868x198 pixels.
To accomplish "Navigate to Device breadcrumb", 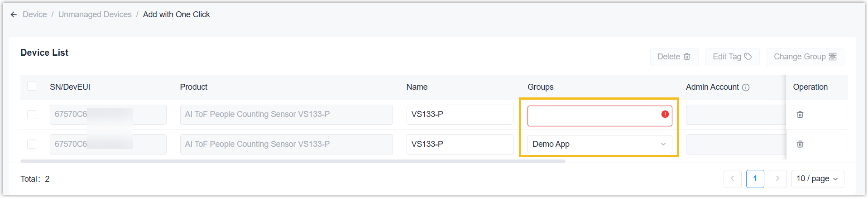I will 35,14.
